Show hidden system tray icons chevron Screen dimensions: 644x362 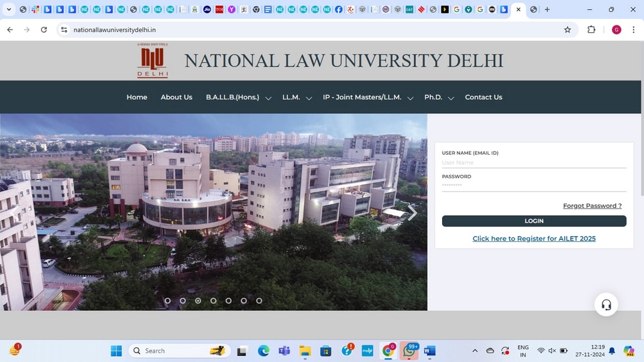(475, 351)
